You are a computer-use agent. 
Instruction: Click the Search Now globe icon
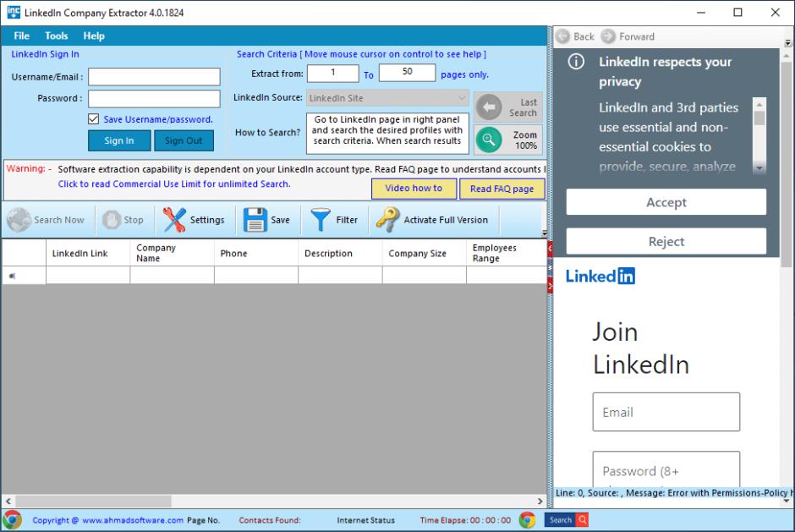click(x=19, y=220)
